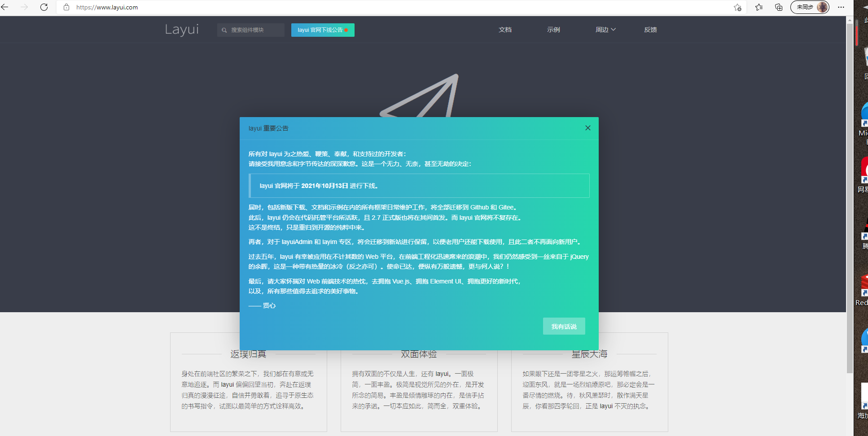The height and width of the screenshot is (436, 868).
Task: Click the 我有话说 button
Action: (x=564, y=326)
